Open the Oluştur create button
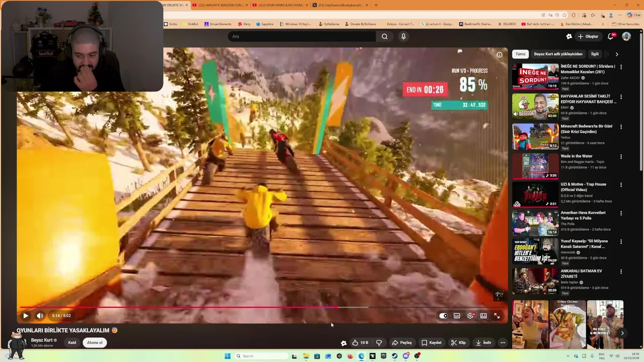This screenshot has width=644, height=362. (588, 36)
